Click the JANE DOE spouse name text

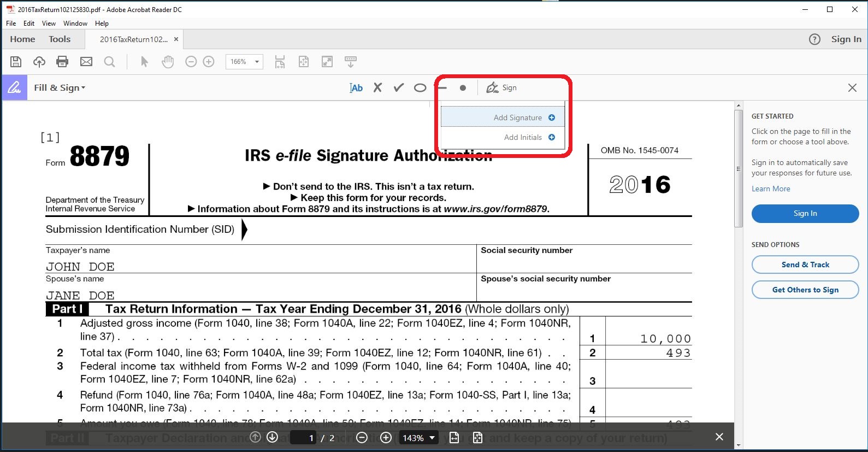click(x=80, y=296)
